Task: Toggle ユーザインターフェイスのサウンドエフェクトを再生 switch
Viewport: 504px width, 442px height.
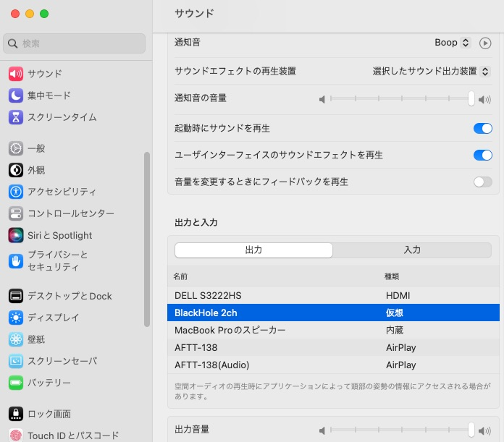Action: tap(483, 155)
